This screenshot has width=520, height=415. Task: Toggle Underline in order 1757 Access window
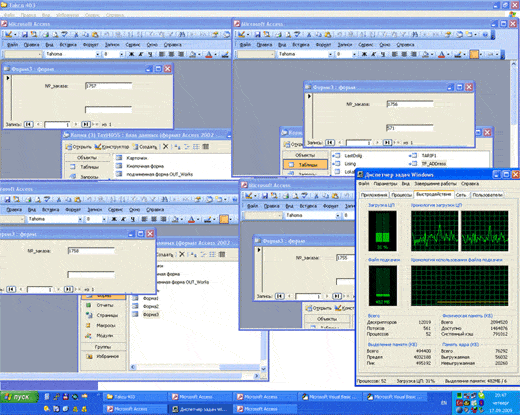click(150, 54)
